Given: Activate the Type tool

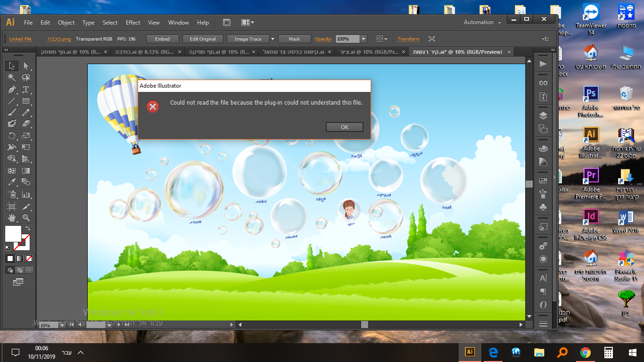Looking at the screenshot, I should (26, 90).
